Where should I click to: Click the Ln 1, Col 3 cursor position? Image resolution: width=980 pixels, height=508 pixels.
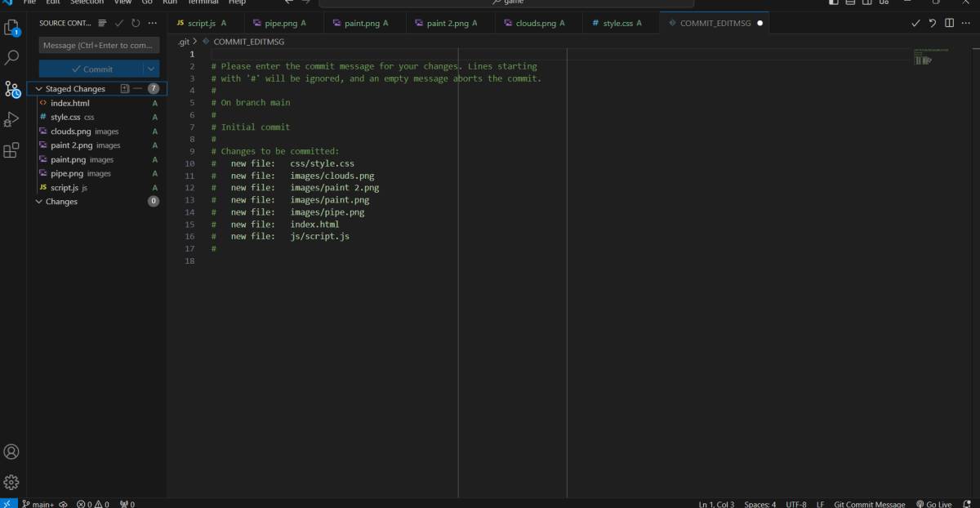[716, 504]
